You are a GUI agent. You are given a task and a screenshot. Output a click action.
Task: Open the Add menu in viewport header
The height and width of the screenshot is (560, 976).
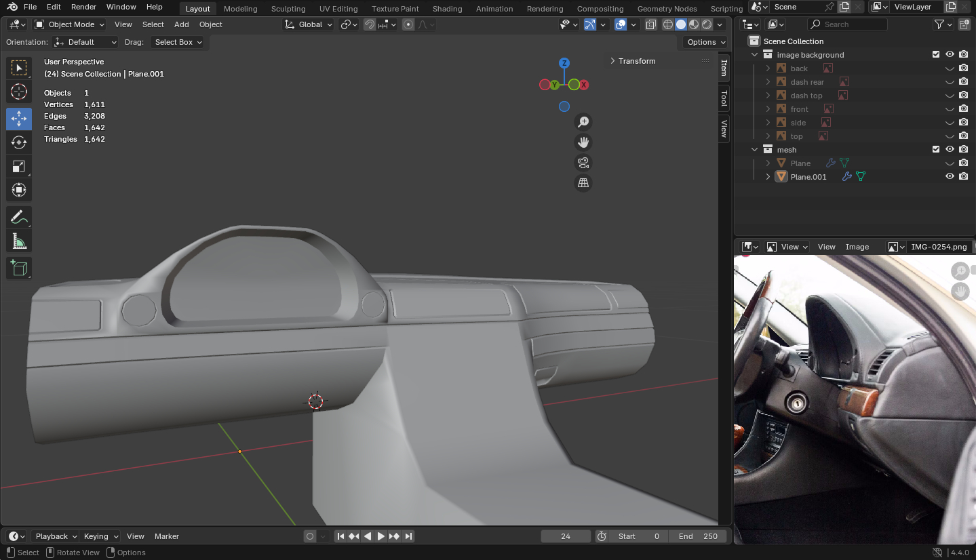[182, 24]
